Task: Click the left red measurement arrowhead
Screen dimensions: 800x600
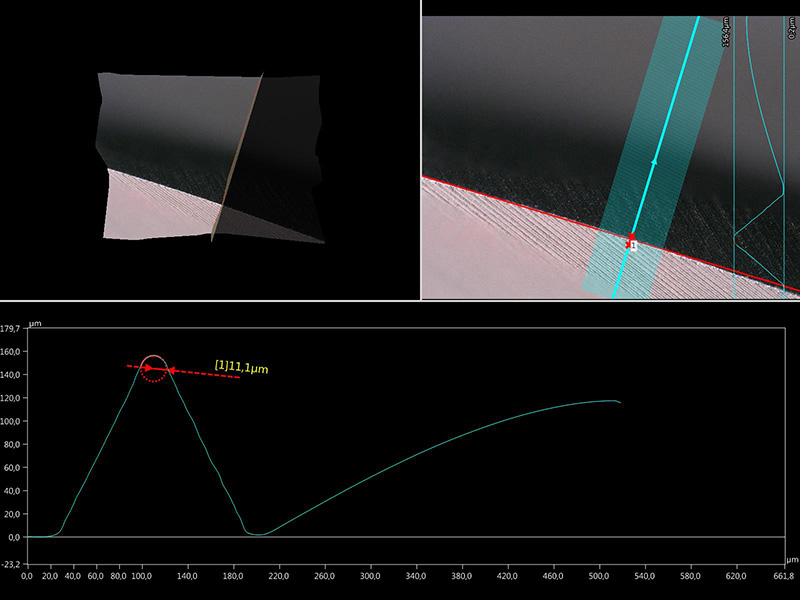Action: coord(147,368)
